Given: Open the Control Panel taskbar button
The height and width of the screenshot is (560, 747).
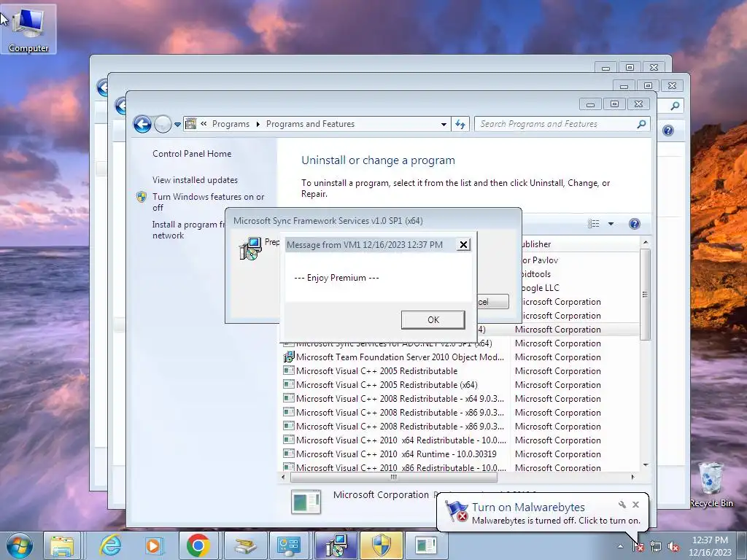Looking at the screenshot, I should pos(289,545).
